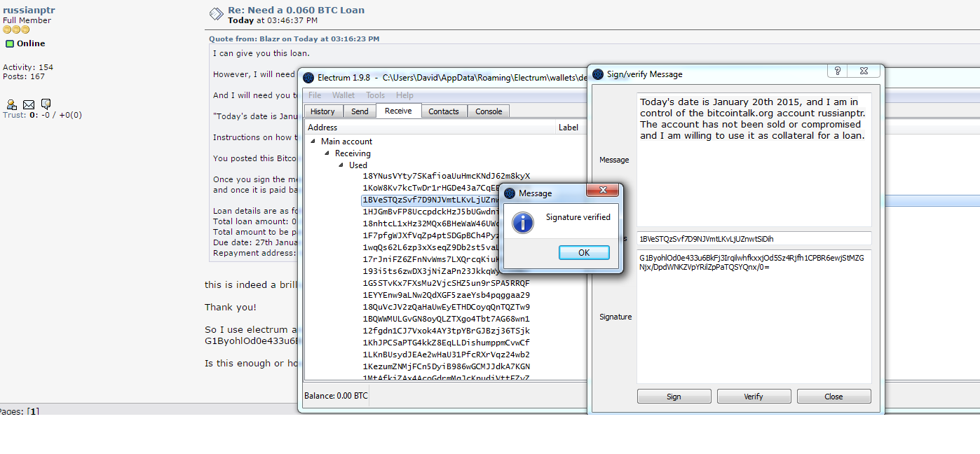Select the address row starting 18nhtcL1xHz32MQx6BHeWaW46

tap(430, 223)
